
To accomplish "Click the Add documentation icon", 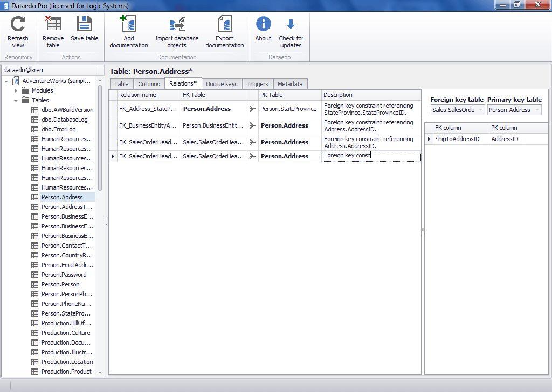I will (128, 24).
